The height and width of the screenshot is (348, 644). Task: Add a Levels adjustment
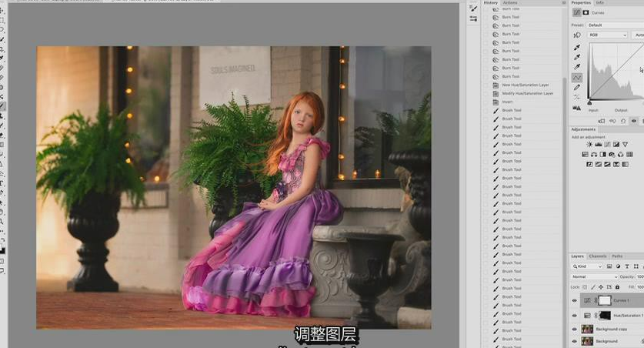click(x=599, y=145)
